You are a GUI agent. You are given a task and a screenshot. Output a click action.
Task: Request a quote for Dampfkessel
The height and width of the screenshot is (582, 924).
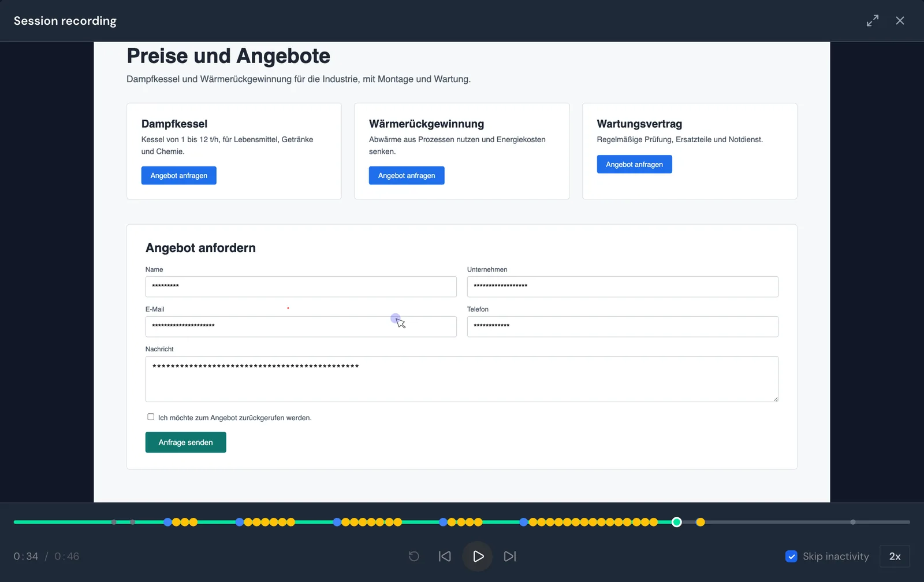coord(179,176)
